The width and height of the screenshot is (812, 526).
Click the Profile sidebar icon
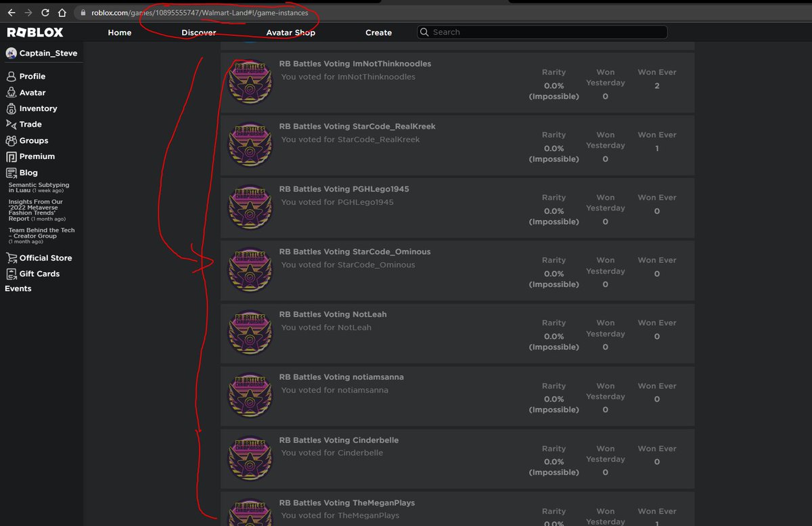click(11, 76)
